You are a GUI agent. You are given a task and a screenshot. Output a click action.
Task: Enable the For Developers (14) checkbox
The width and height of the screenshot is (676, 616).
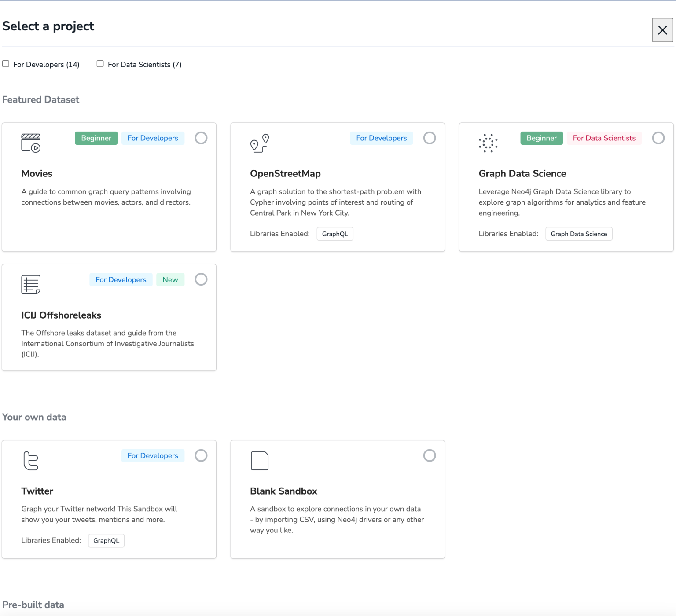point(5,63)
